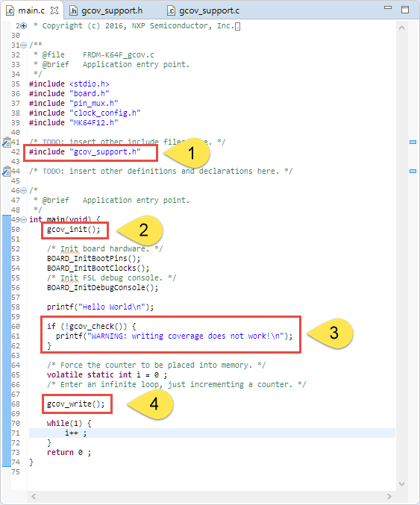Click the 'Enter an infinite loop' comment
The width and height of the screenshot is (420, 505).
click(176, 385)
